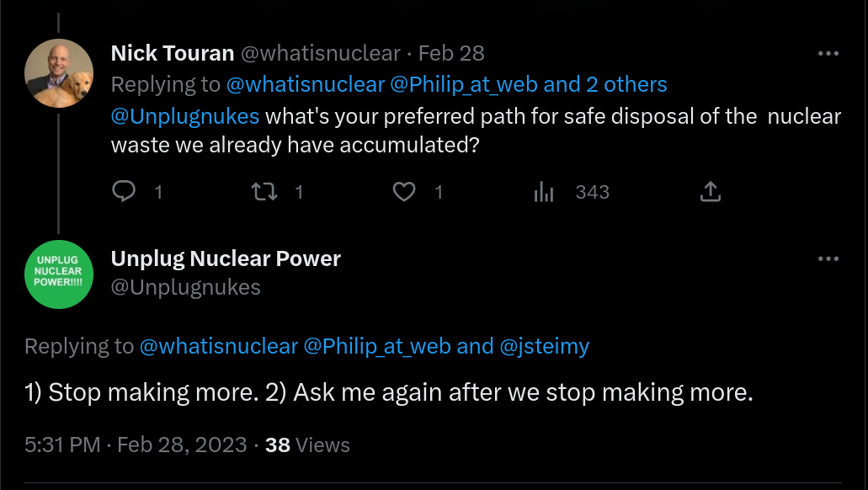Open Nick Touran display name link
Screen dimensions: 868x490
pos(173,54)
